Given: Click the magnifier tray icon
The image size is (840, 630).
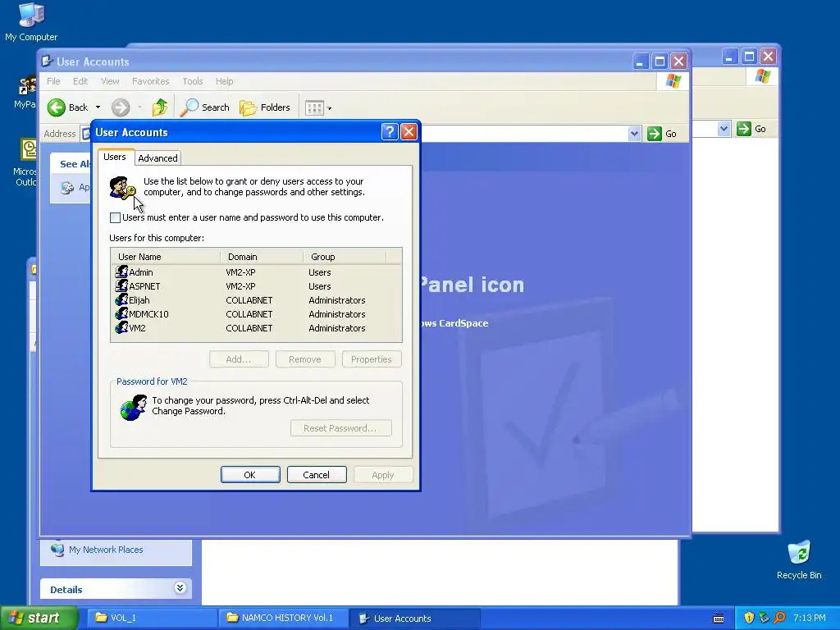Looking at the screenshot, I should (779, 619).
